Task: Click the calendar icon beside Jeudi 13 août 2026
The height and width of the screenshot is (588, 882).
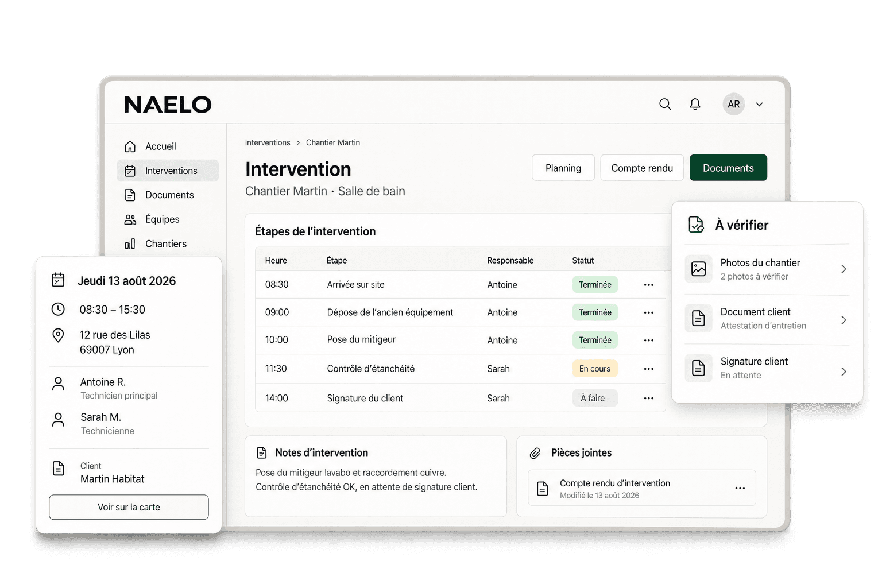Action: click(58, 280)
